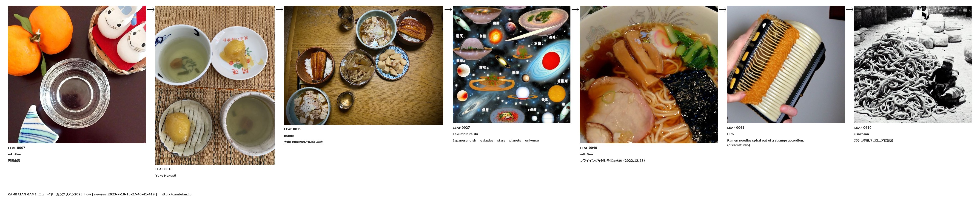Screen dimensions: 980x200
Task: Click the author name usakosan
Action: pos(861,134)
